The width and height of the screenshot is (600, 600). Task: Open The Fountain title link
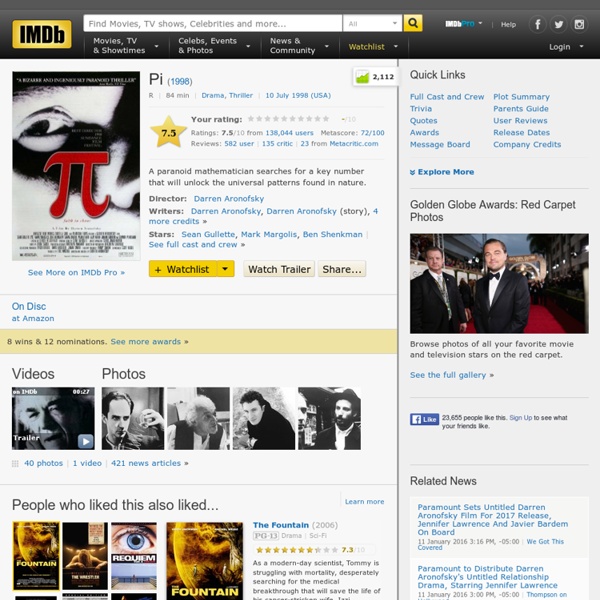pyautogui.click(x=281, y=525)
